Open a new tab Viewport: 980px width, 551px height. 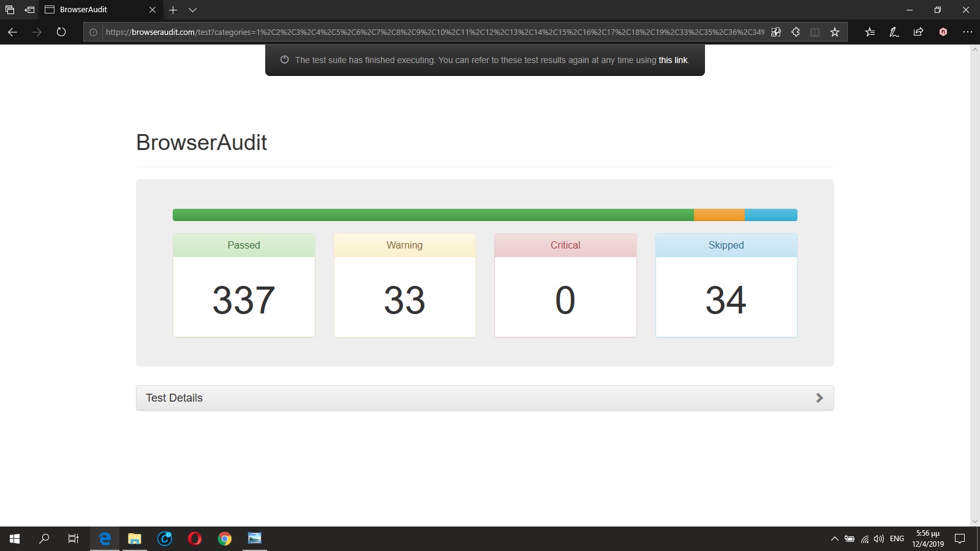click(x=173, y=10)
